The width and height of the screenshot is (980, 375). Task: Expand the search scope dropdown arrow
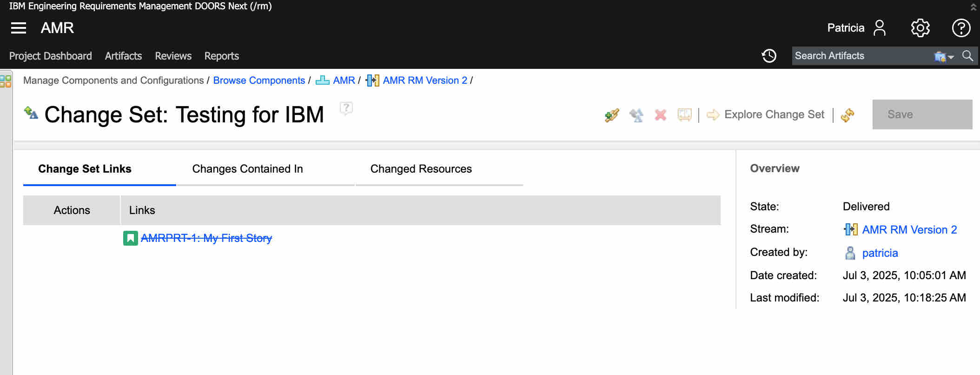[951, 57]
